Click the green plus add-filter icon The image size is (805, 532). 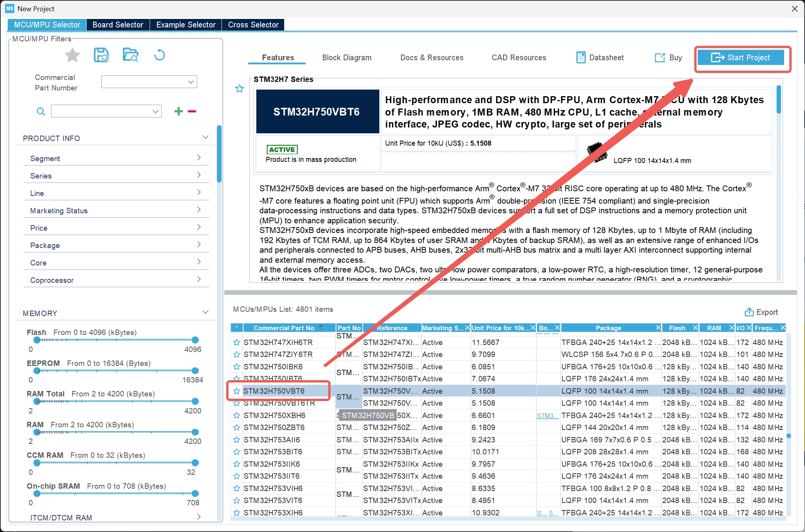pos(178,111)
